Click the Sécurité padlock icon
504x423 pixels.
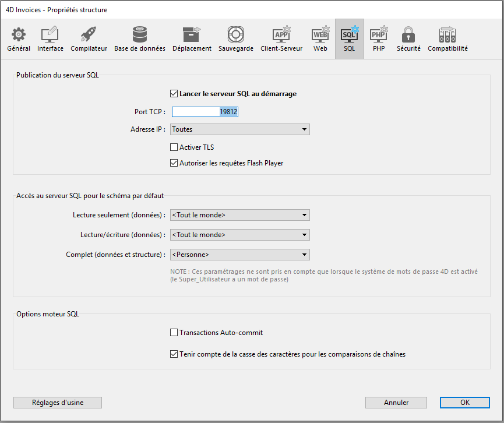click(x=408, y=35)
